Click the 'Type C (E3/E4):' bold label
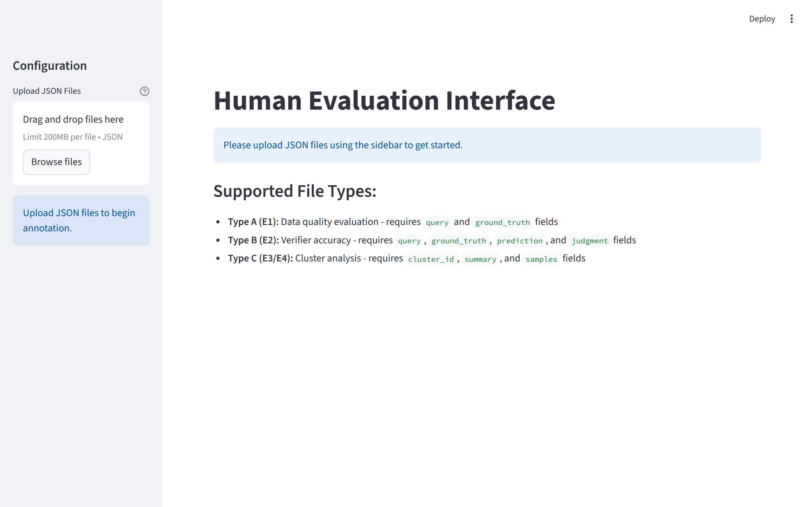Image resolution: width=812 pixels, height=507 pixels. [260, 258]
